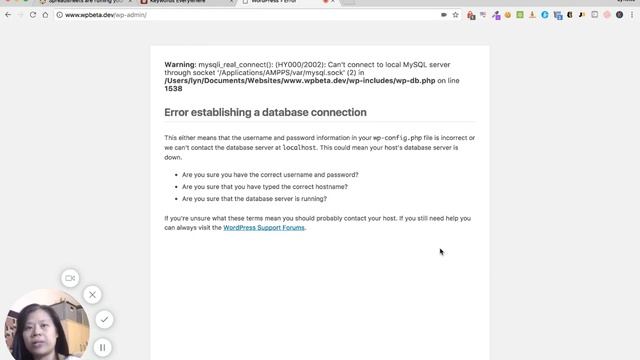Open the blue window extension icon with badge
This screenshot has height=360, width=640.
(x=558, y=15)
